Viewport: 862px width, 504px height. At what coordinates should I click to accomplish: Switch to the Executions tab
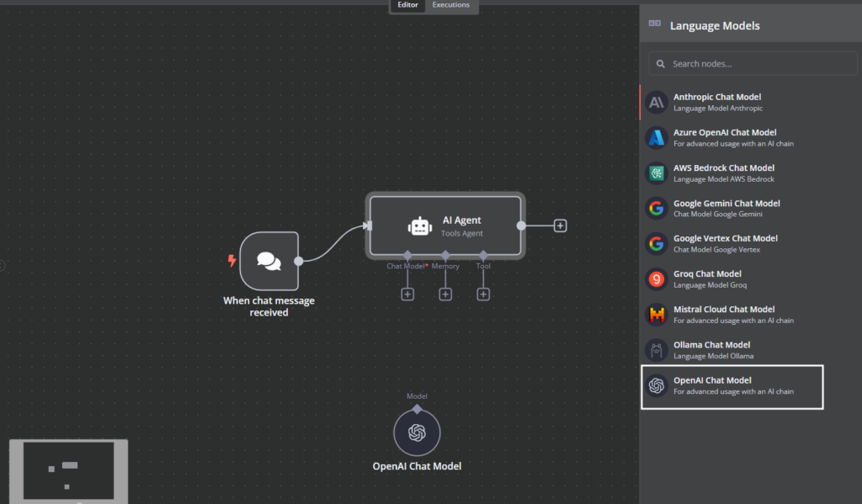coord(451,5)
